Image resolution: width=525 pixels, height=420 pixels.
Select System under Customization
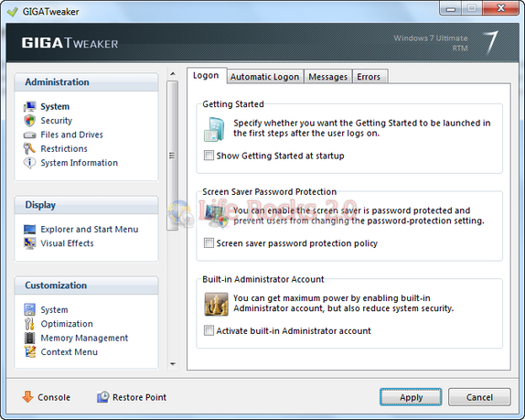(x=54, y=310)
